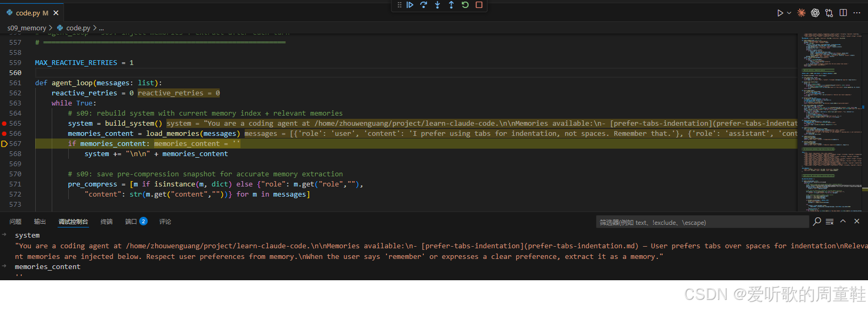Clear the debug console output
The image size is (868, 309).
click(830, 222)
